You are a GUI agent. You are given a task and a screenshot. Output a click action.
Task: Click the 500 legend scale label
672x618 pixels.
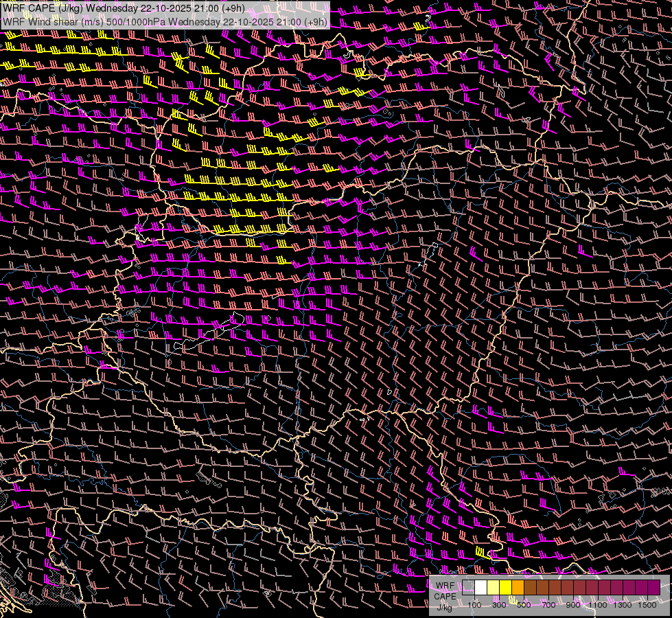coord(524,605)
